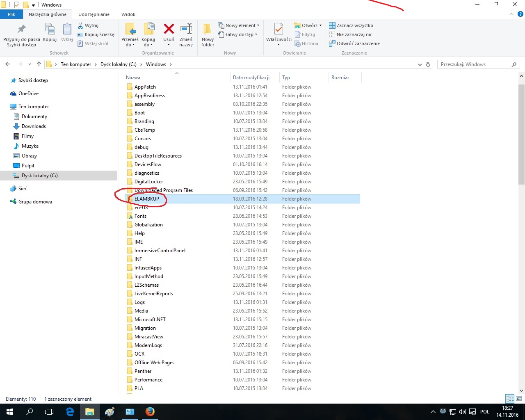The height and width of the screenshot is (420, 525).
Task: Click the Usuń (delete) red X icon
Action: (x=169, y=30)
